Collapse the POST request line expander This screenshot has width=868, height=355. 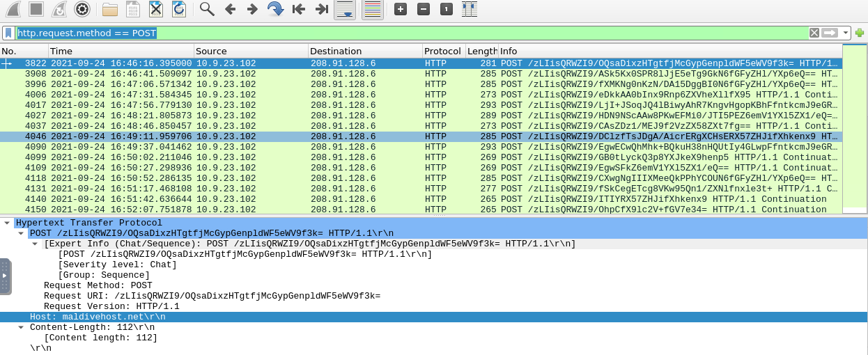pyautogui.click(x=21, y=233)
